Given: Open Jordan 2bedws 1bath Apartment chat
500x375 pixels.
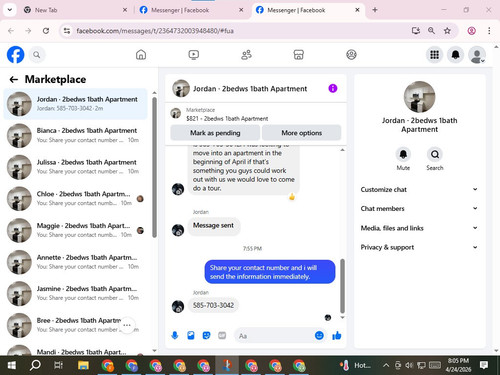Looking at the screenshot, I should click(75, 104).
